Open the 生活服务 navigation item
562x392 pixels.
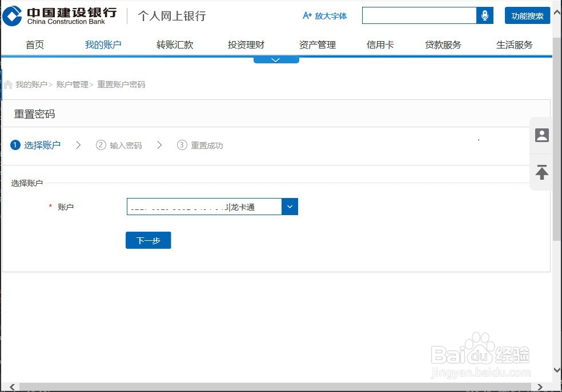(513, 45)
